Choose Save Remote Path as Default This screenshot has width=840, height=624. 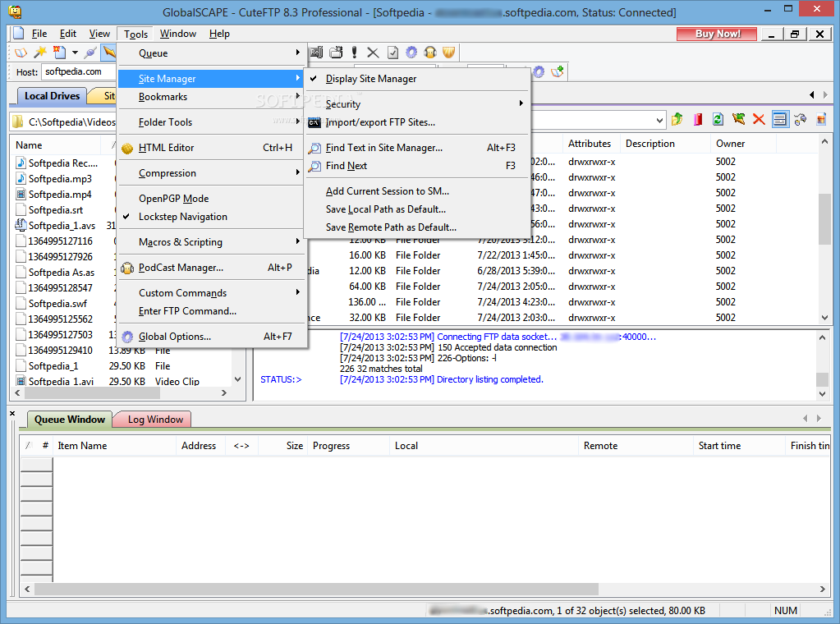(417, 227)
